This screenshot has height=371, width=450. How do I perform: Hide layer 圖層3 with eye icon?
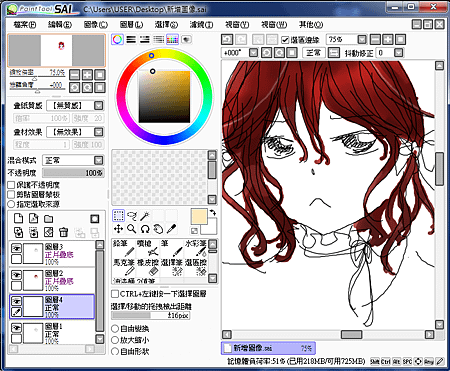tap(16, 248)
